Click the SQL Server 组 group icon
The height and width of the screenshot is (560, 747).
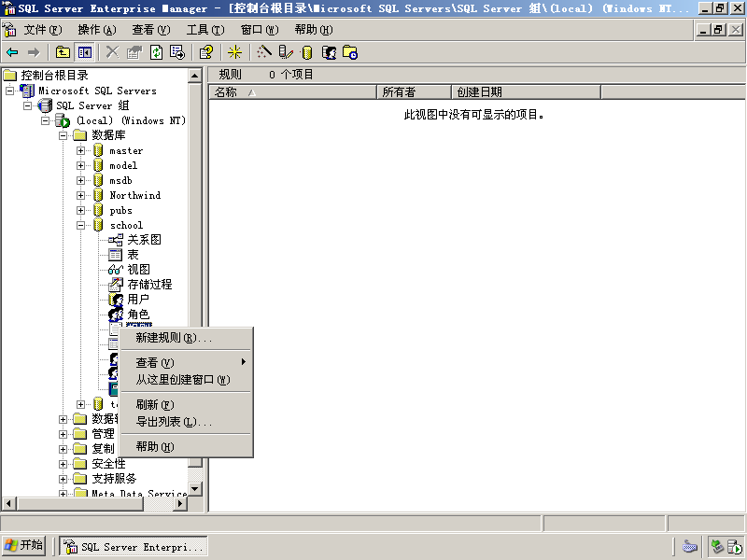coord(45,105)
